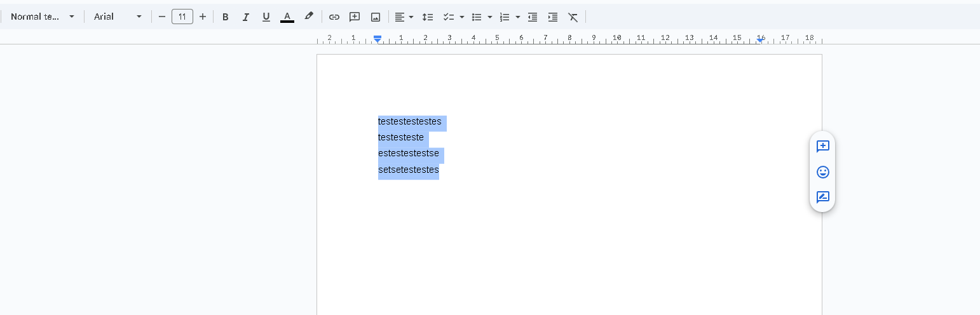
Task: Click the font size field showing 11
Action: (182, 17)
